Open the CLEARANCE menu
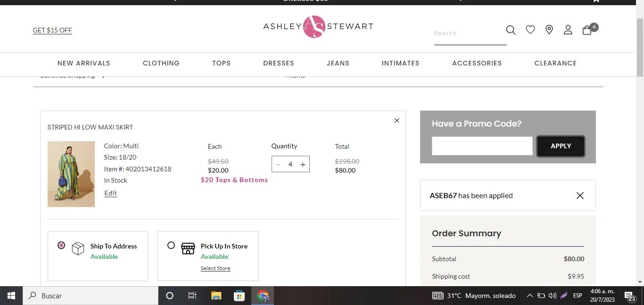644x305 pixels. (555, 63)
